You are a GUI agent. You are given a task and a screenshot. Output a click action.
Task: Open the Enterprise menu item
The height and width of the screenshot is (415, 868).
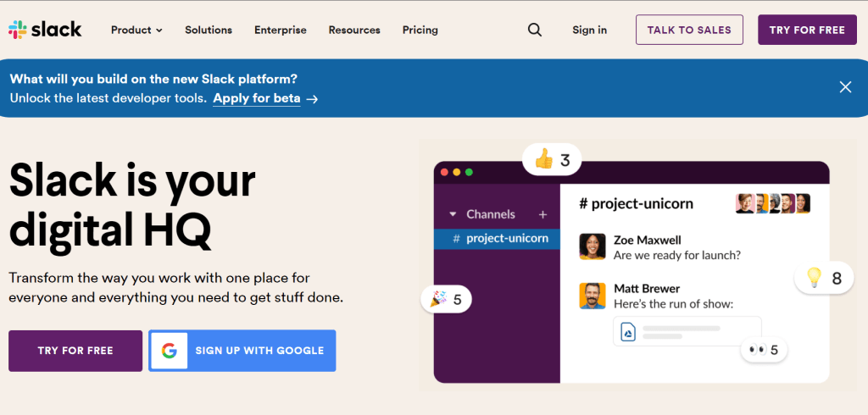click(x=280, y=30)
